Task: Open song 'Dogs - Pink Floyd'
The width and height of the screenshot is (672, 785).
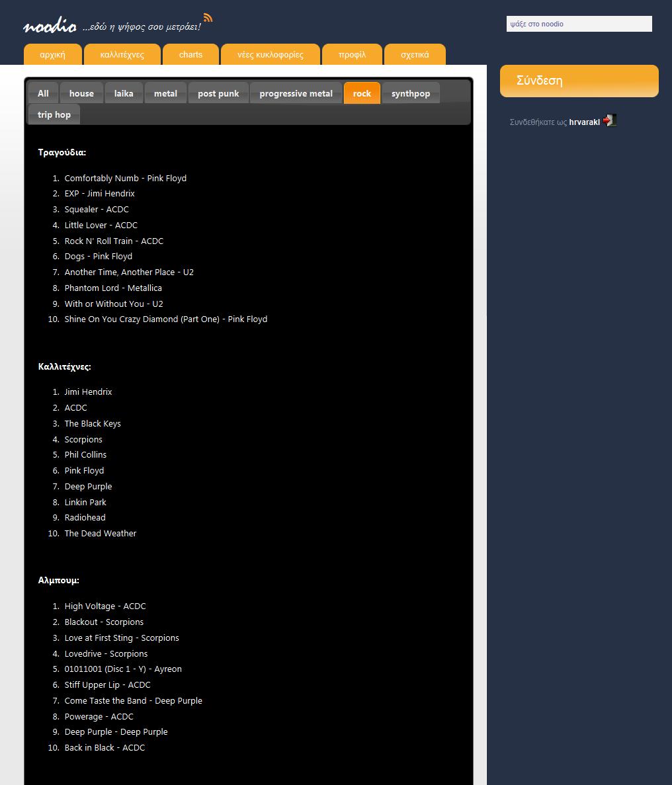Action: click(98, 257)
